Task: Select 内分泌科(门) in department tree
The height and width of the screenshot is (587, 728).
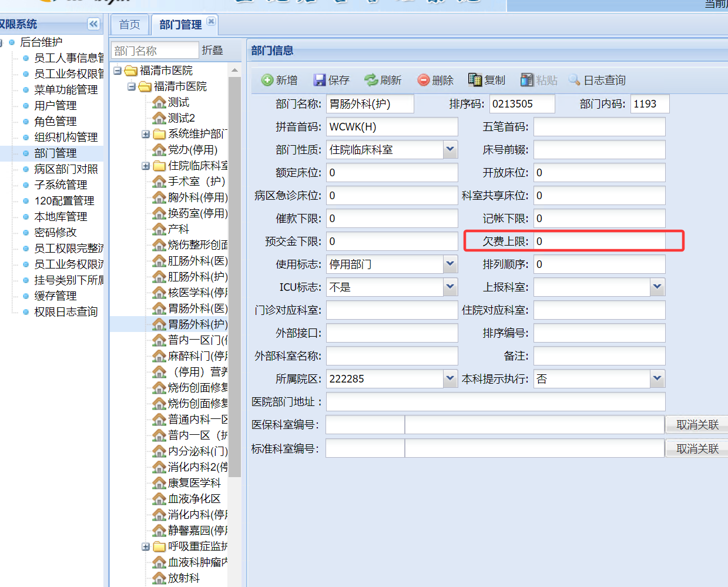Action: (x=197, y=451)
